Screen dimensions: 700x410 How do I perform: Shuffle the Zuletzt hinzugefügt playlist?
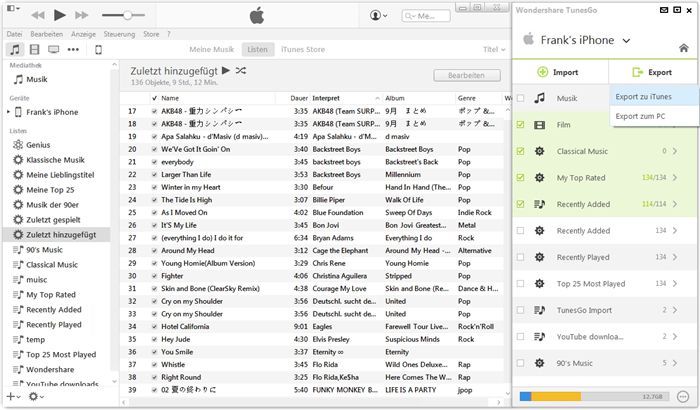click(241, 70)
